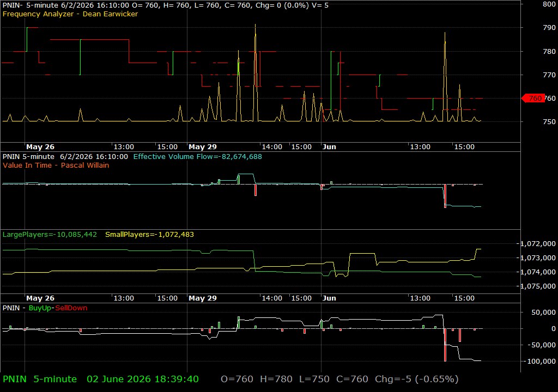The image size is (558, 392).
Task: Click 'Jun' on the time axis above BuyUp panel
Action: coord(329,298)
